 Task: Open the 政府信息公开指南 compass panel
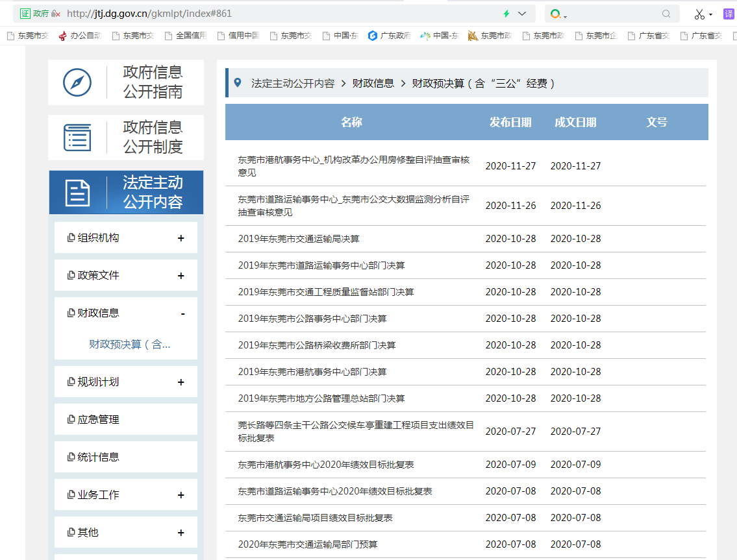[x=126, y=82]
